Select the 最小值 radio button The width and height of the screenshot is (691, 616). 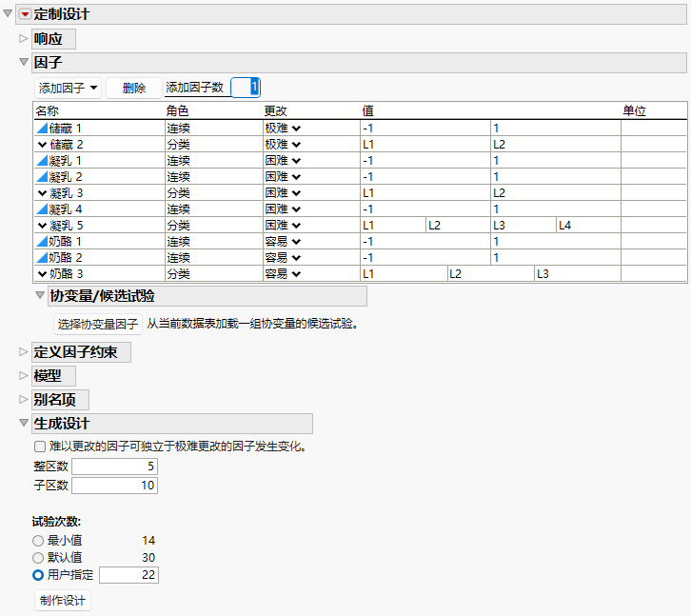click(38, 541)
